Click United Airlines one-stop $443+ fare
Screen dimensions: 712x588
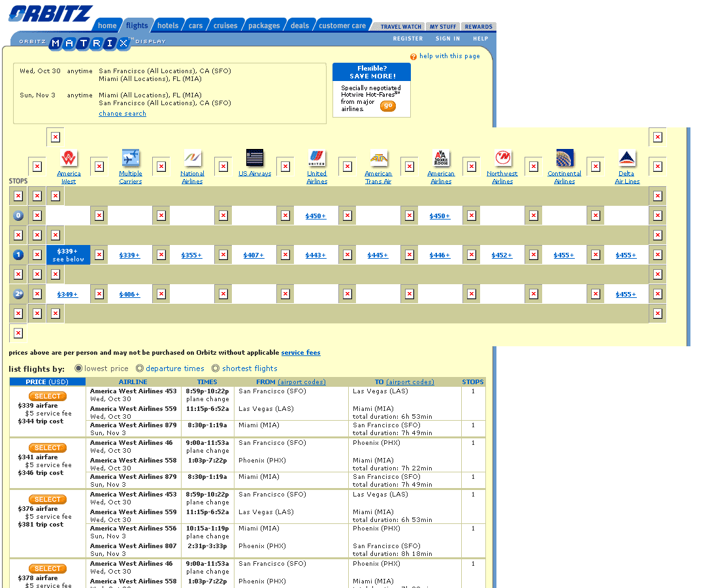(316, 255)
